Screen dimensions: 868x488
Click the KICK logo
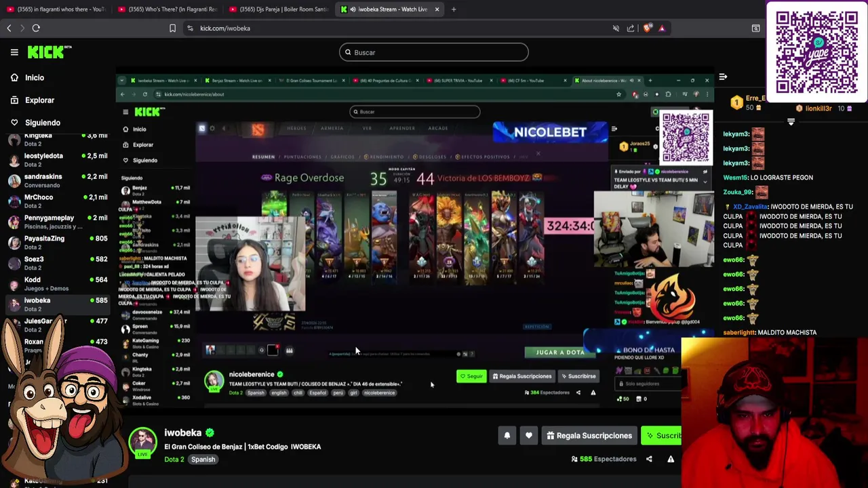tap(49, 52)
